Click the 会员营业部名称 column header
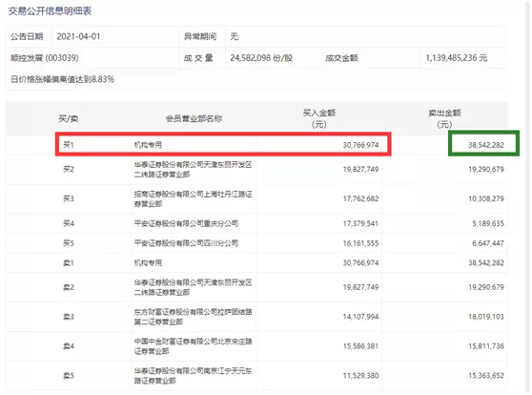This screenshot has width=532, height=395. click(194, 118)
